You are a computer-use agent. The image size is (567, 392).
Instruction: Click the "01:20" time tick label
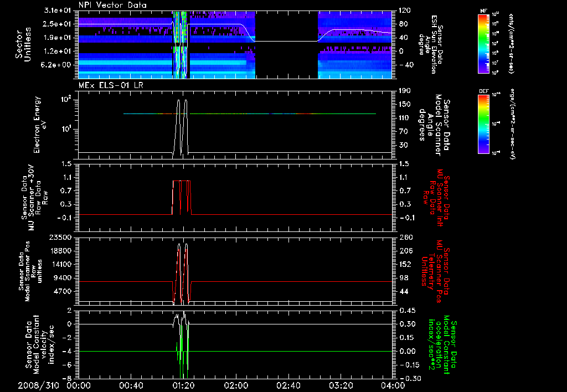coord(183,385)
